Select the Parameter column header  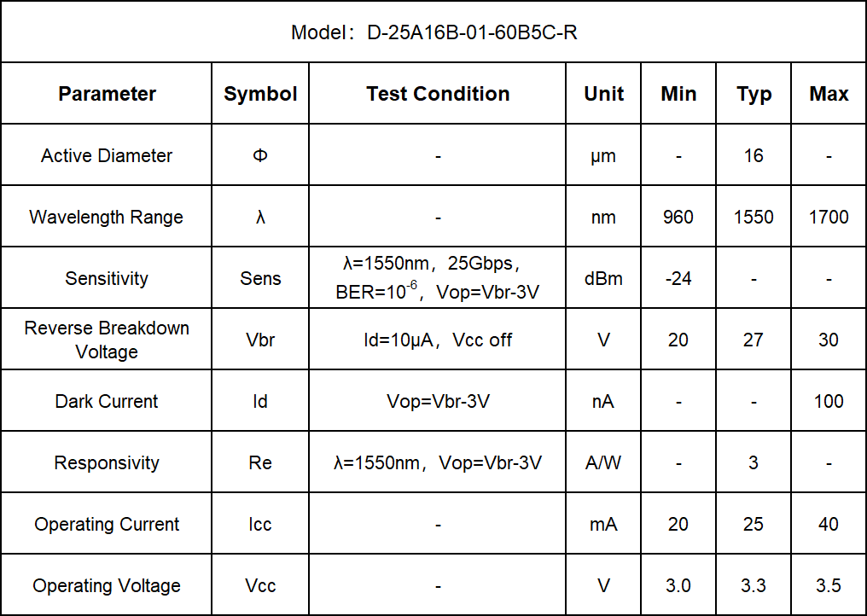(107, 94)
